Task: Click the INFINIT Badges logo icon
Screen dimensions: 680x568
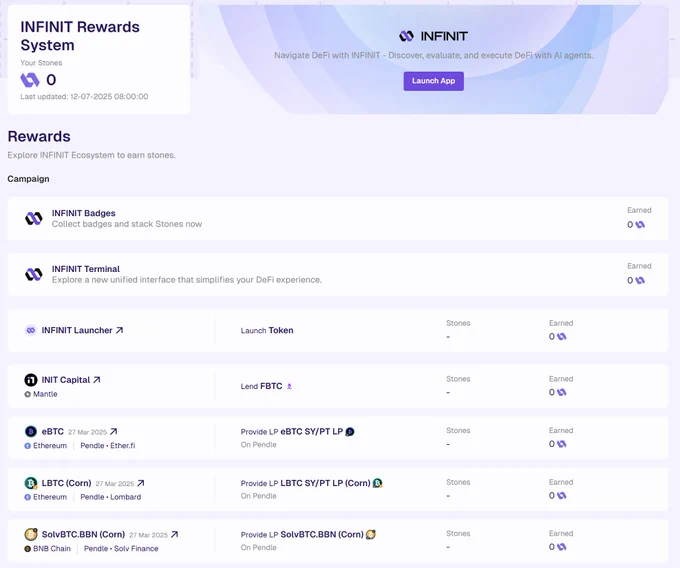Action: 33,219
